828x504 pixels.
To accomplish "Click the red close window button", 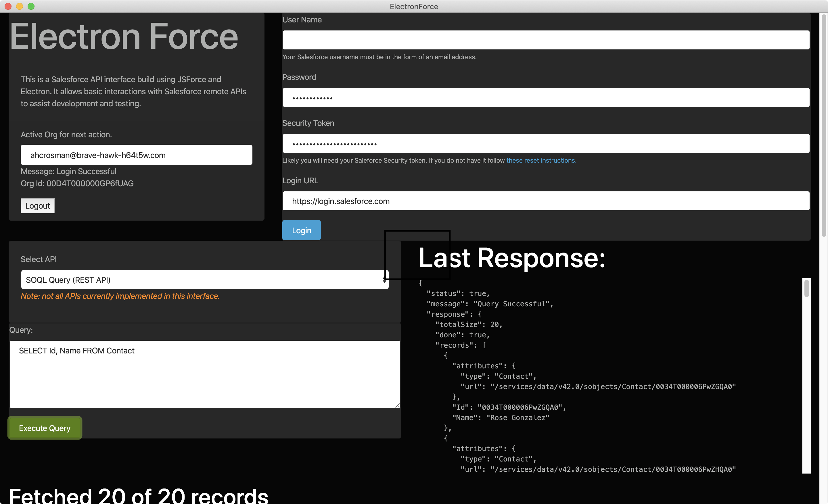I will point(8,6).
